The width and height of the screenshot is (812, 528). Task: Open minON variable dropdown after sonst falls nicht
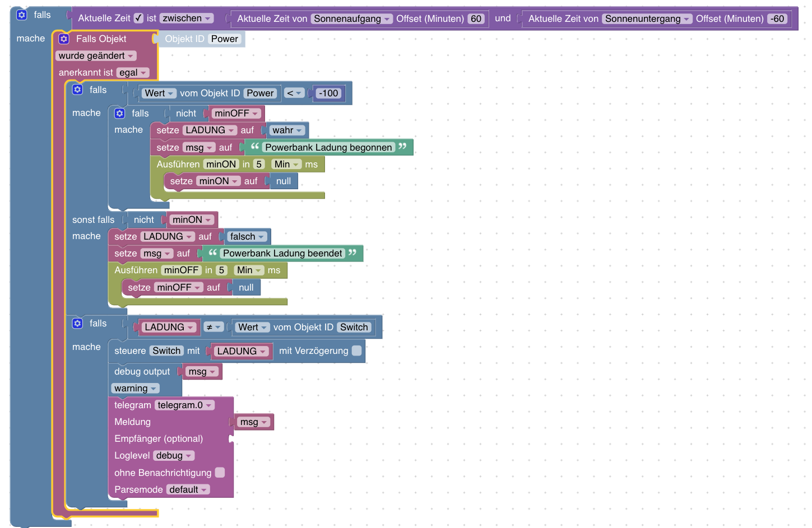click(x=192, y=219)
